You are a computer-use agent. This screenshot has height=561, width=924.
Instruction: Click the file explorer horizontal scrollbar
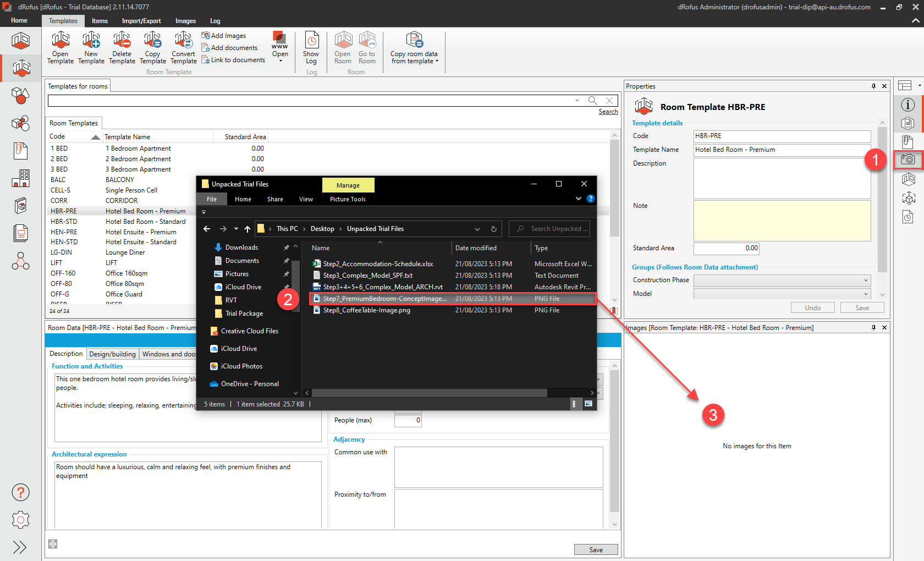429,393
